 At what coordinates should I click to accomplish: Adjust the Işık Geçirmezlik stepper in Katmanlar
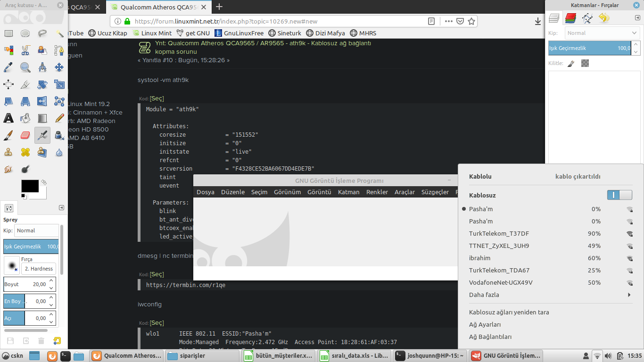click(x=636, y=48)
